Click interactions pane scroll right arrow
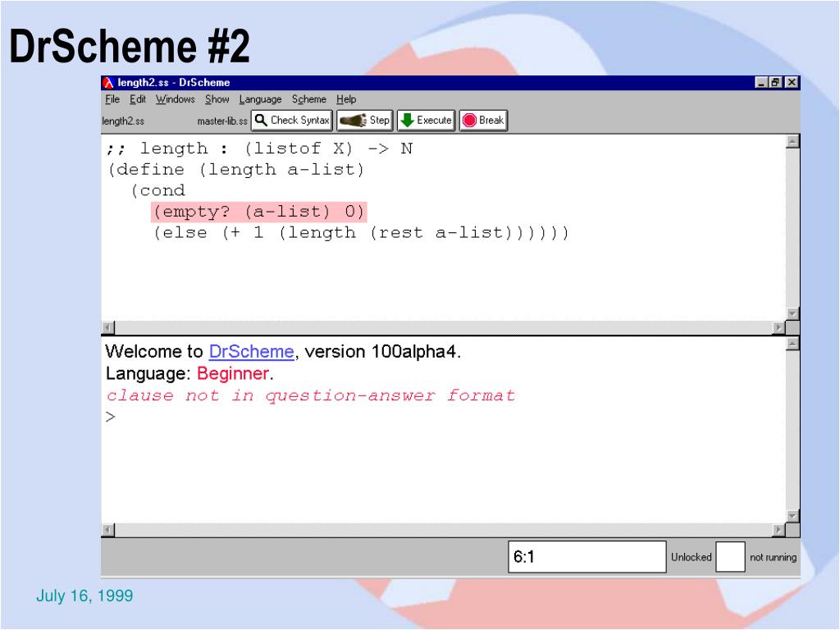The height and width of the screenshot is (630, 840). (x=779, y=530)
